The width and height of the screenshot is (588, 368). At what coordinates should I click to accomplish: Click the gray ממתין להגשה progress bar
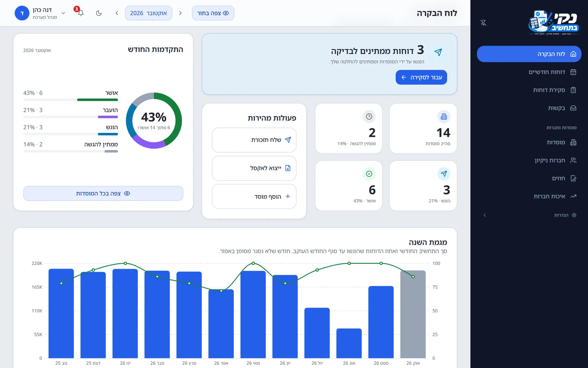[111, 151]
